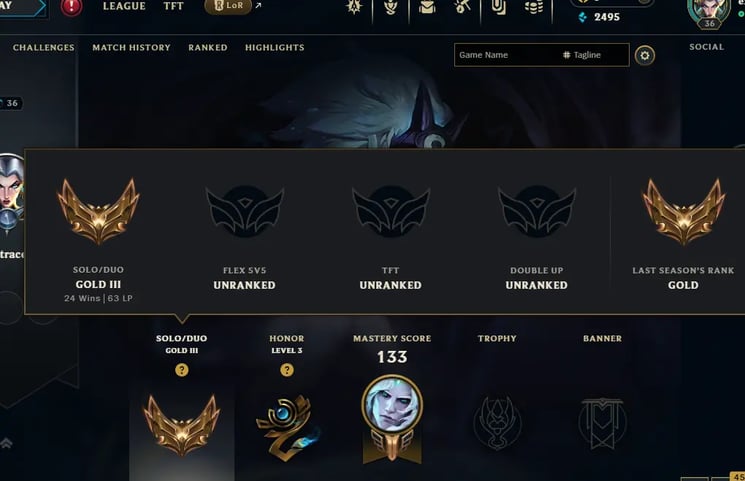745x481 pixels.
Task: Open the Crafting hammer icon
Action: pyautogui.click(x=462, y=7)
